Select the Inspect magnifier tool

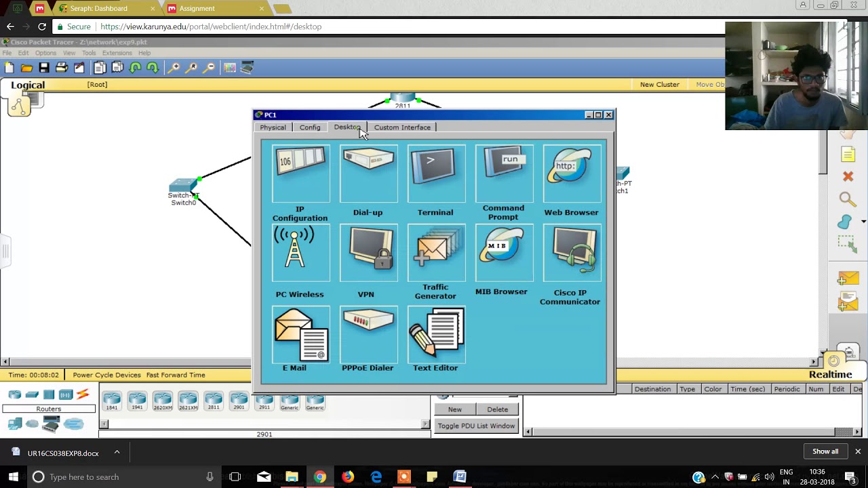pos(848,199)
